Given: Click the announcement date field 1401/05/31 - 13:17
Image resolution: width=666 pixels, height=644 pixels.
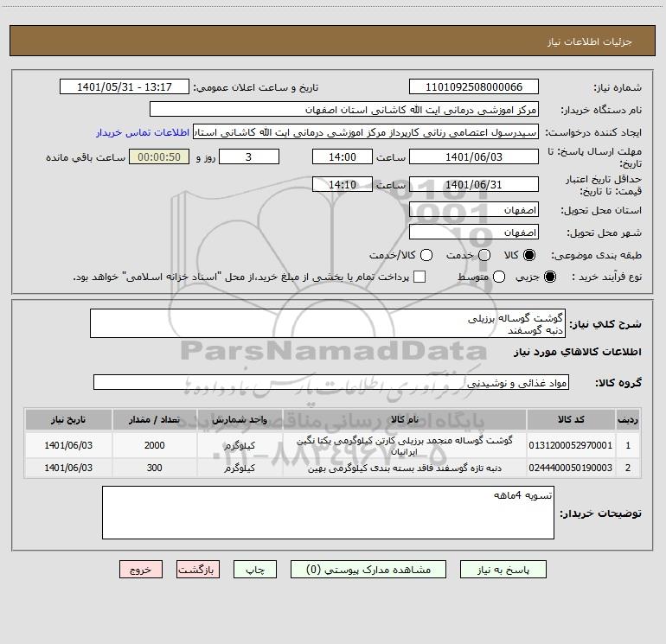Looking at the screenshot, I should pyautogui.click(x=124, y=86).
